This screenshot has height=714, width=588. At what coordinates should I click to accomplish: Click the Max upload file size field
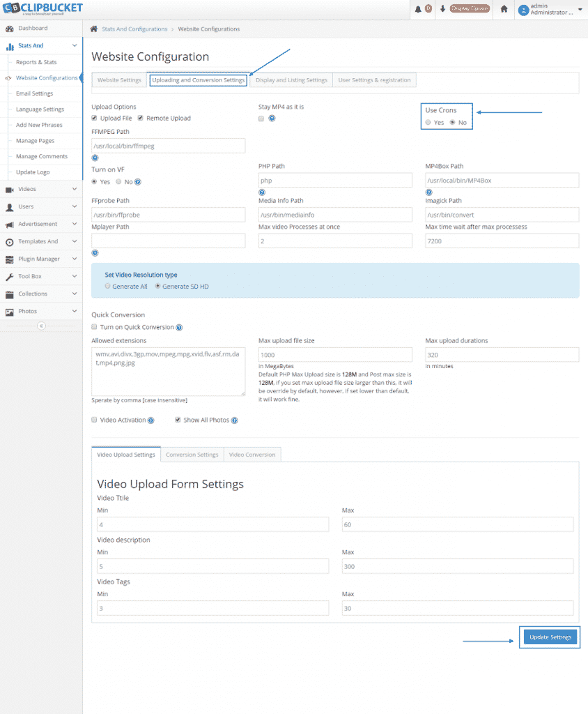[336, 354]
